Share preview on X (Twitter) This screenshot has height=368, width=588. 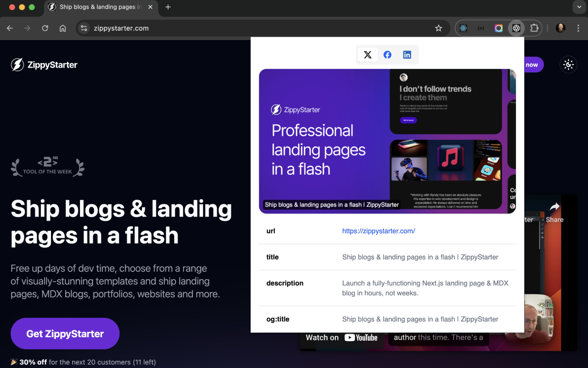tap(367, 55)
